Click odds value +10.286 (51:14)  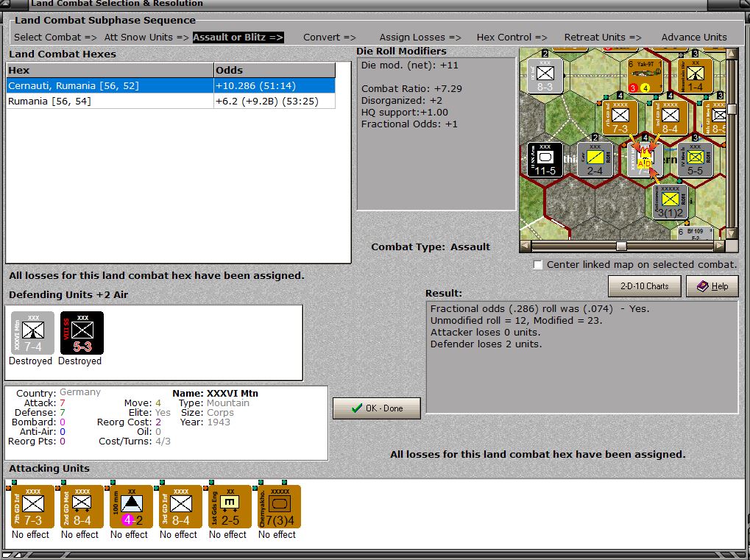click(256, 85)
